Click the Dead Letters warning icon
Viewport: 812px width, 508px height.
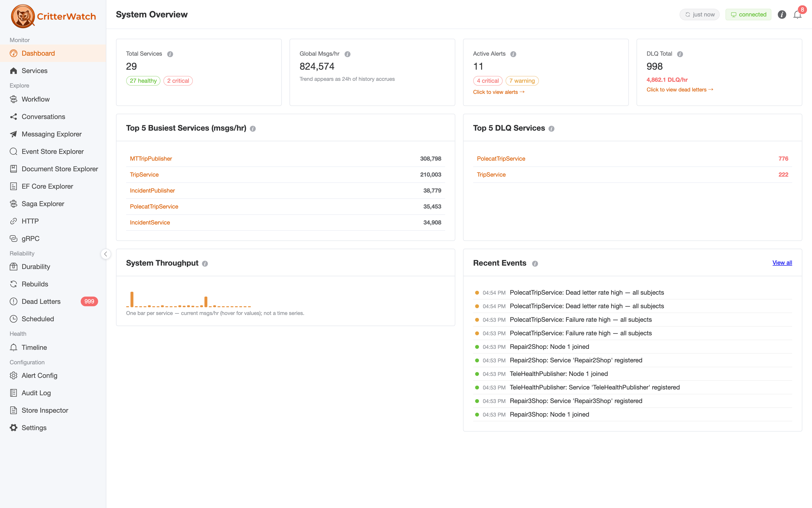pyautogui.click(x=14, y=301)
